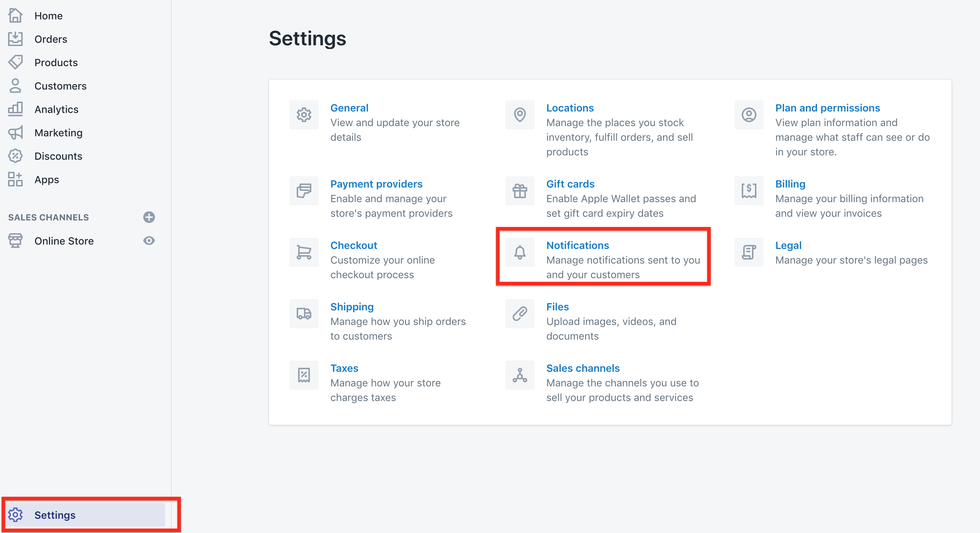Click the Gift cards present icon
This screenshot has width=980, height=533.
pos(520,191)
